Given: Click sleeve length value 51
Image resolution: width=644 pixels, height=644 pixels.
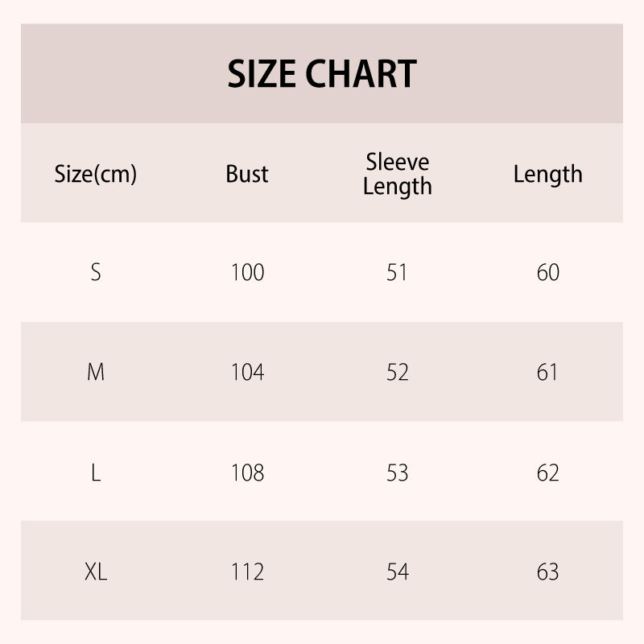Looking at the screenshot, I should coord(397,273).
